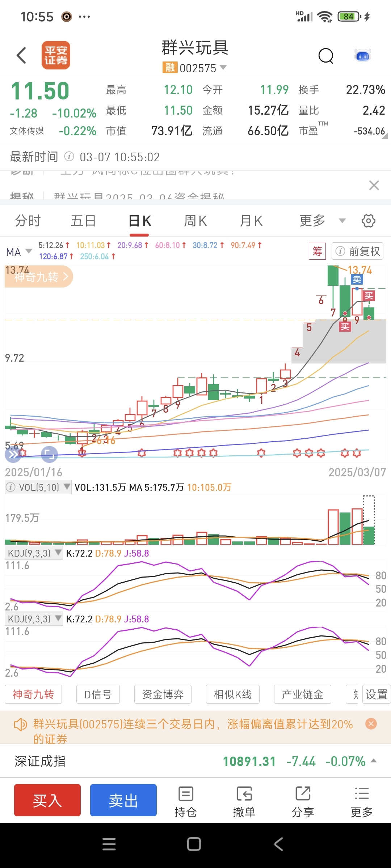
Task: Open the robot assistant icon
Action: click(362, 56)
